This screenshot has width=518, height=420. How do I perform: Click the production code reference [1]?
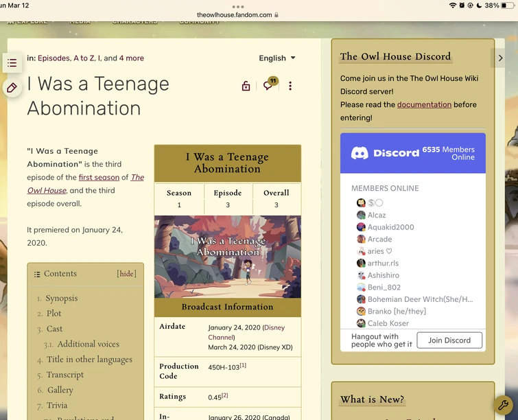pos(243,366)
